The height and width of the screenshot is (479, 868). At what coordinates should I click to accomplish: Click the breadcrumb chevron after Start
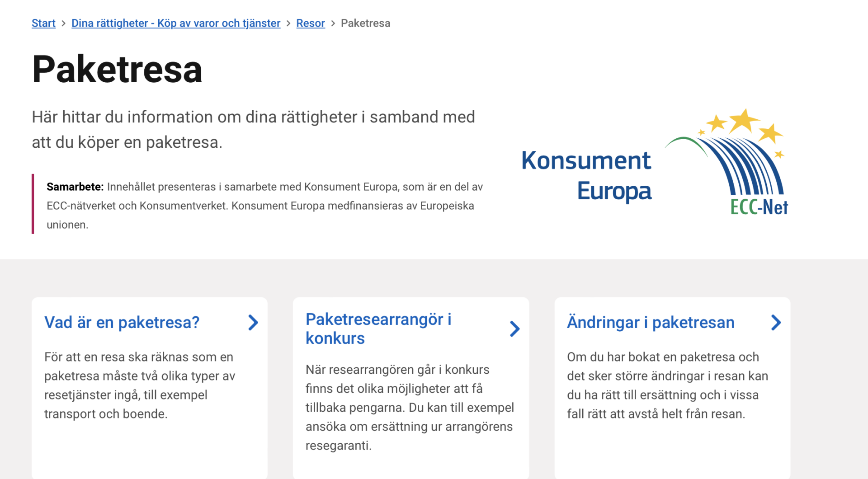63,23
